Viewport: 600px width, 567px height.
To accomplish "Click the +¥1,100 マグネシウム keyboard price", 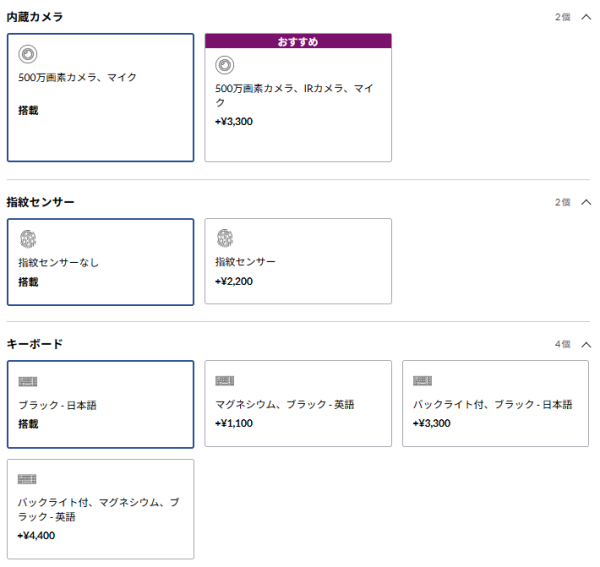I will point(234,423).
